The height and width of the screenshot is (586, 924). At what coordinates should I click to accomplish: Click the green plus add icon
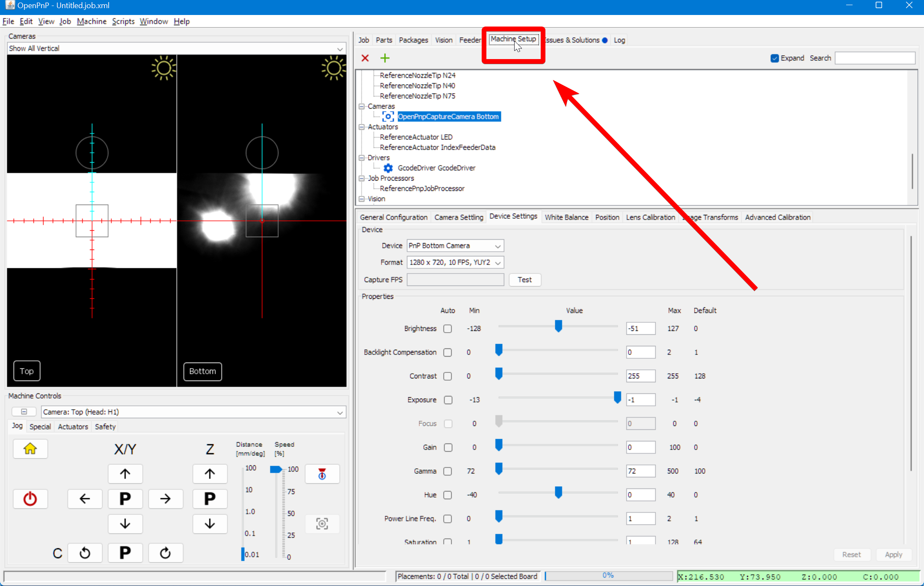(385, 58)
